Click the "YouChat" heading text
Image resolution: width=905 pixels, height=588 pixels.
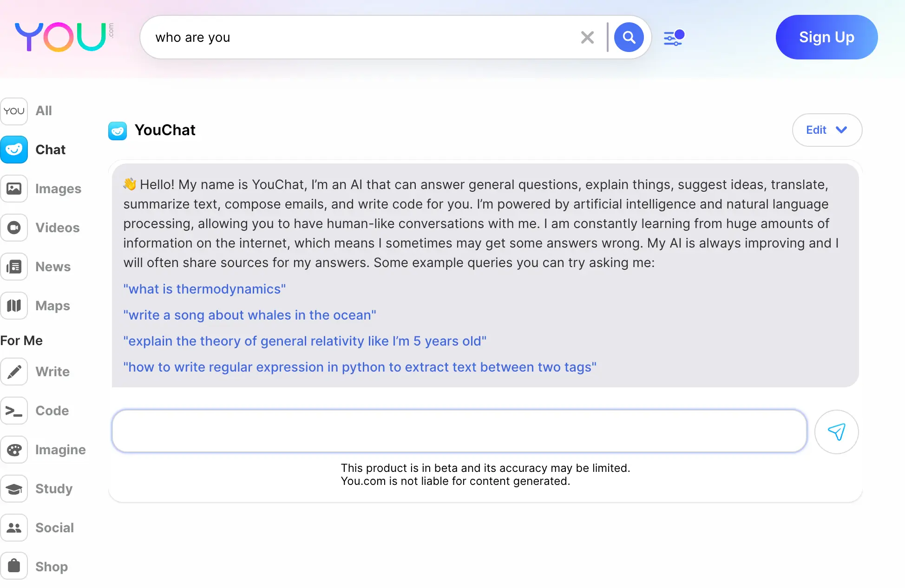click(x=165, y=130)
